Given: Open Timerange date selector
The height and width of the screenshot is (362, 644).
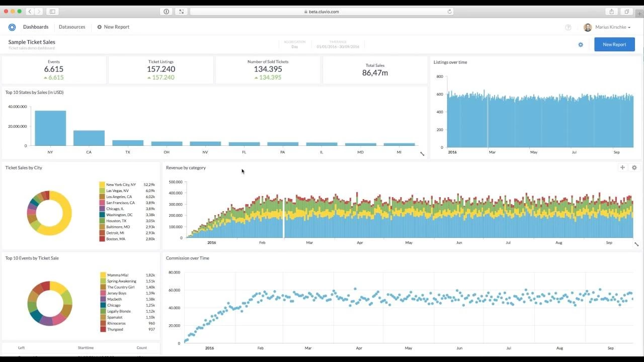Looking at the screenshot, I should [x=338, y=44].
